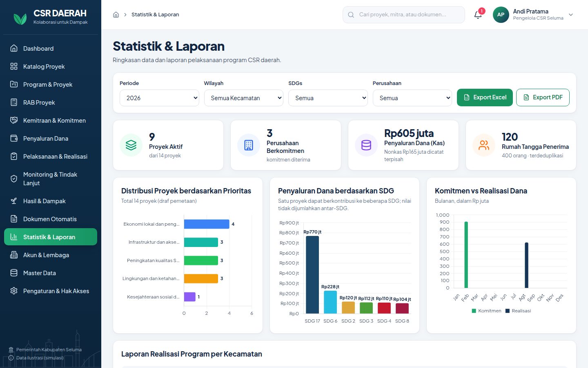
Task: Click the Katalog Proyek grid icon
Action: tap(14, 66)
